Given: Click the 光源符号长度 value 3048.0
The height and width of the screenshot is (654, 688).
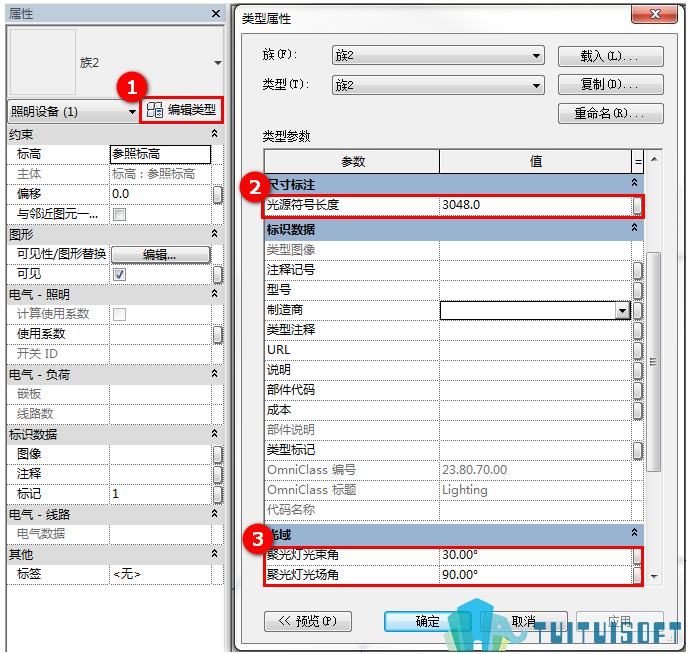Looking at the screenshot, I should coord(535,205).
